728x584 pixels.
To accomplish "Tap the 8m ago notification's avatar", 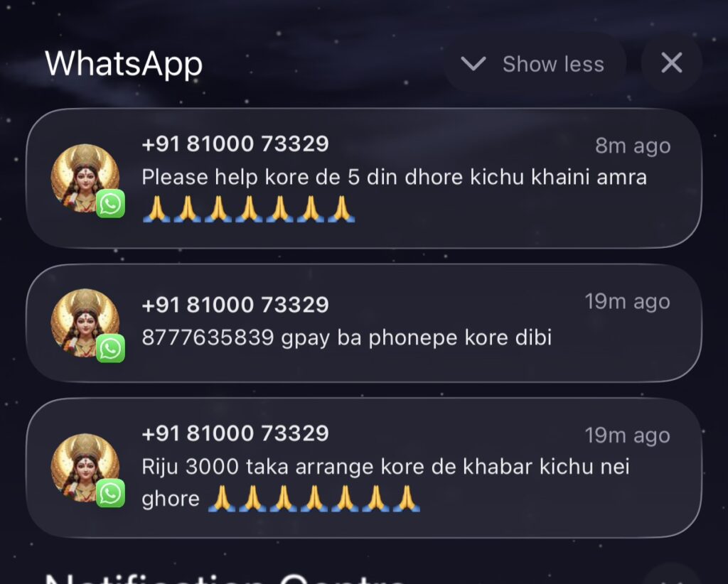I will (x=85, y=178).
